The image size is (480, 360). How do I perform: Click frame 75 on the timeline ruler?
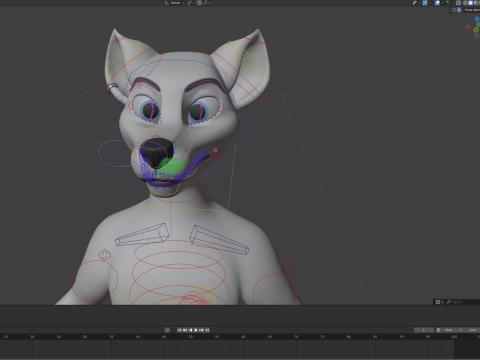pyautogui.click(x=322, y=337)
